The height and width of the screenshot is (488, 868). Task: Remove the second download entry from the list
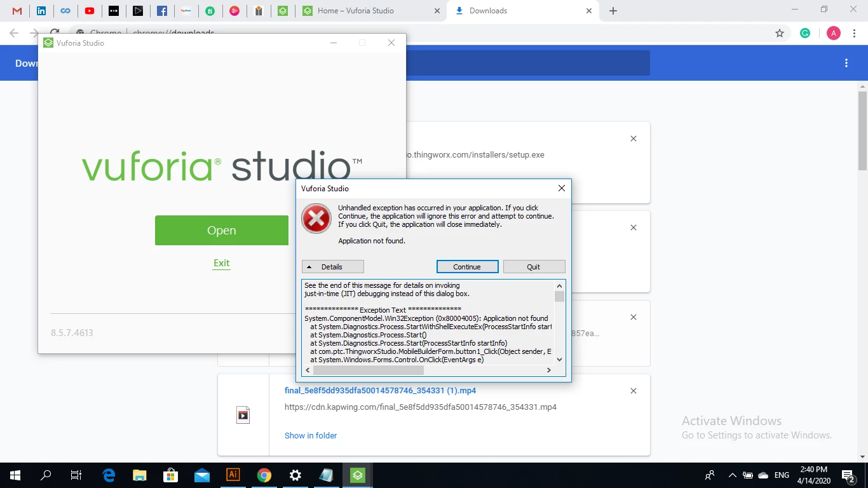click(634, 227)
